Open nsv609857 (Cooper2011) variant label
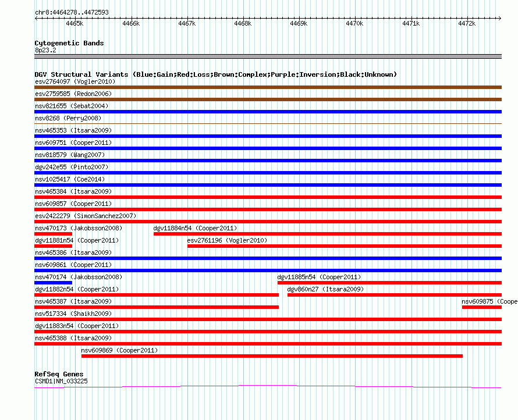Viewport: 518px width, 420px height. pos(73,204)
